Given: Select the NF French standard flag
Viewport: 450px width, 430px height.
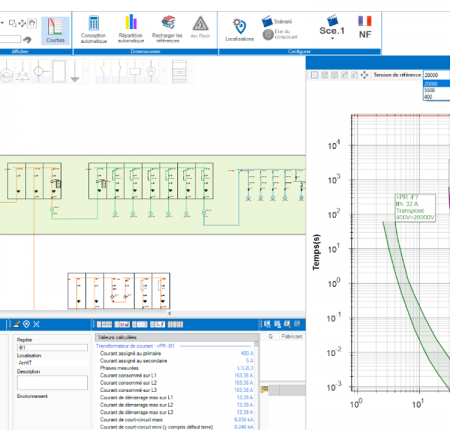Looking at the screenshot, I should [x=365, y=27].
